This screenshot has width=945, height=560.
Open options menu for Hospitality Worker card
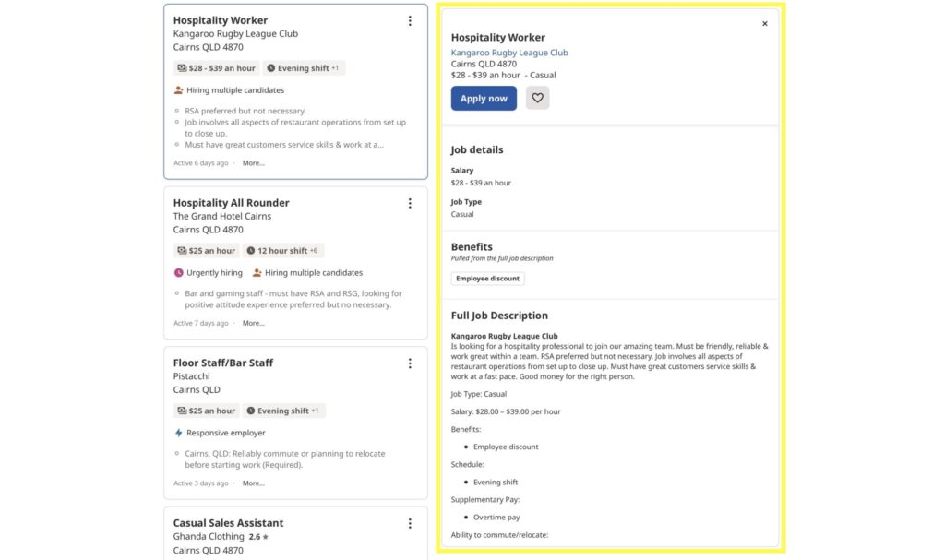pos(410,21)
